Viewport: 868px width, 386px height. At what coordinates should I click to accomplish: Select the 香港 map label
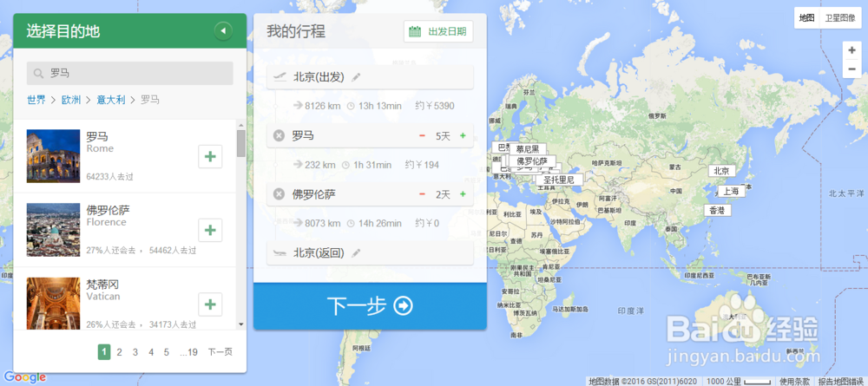pos(718,210)
